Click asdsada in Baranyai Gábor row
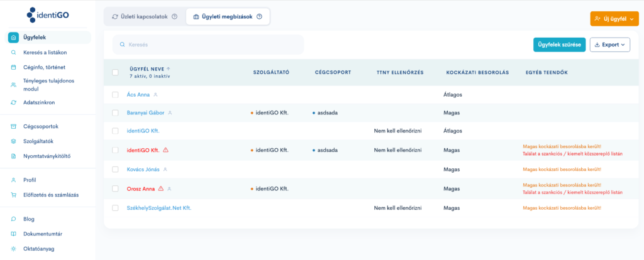The height and width of the screenshot is (260, 644). click(327, 113)
